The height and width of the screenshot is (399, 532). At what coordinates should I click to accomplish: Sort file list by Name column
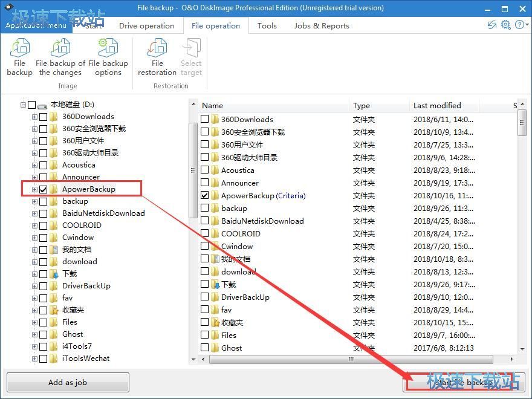point(274,106)
